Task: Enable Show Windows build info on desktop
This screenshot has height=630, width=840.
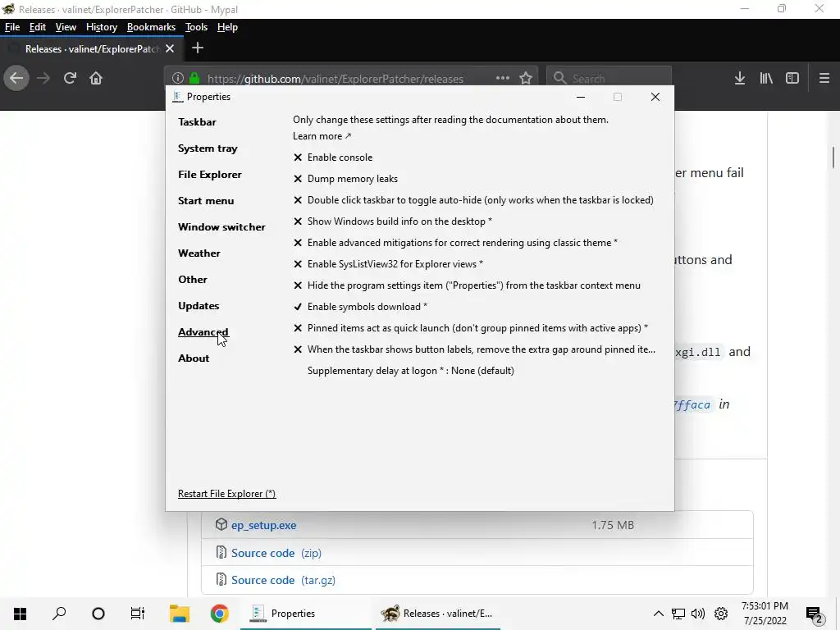Action: 393,221
